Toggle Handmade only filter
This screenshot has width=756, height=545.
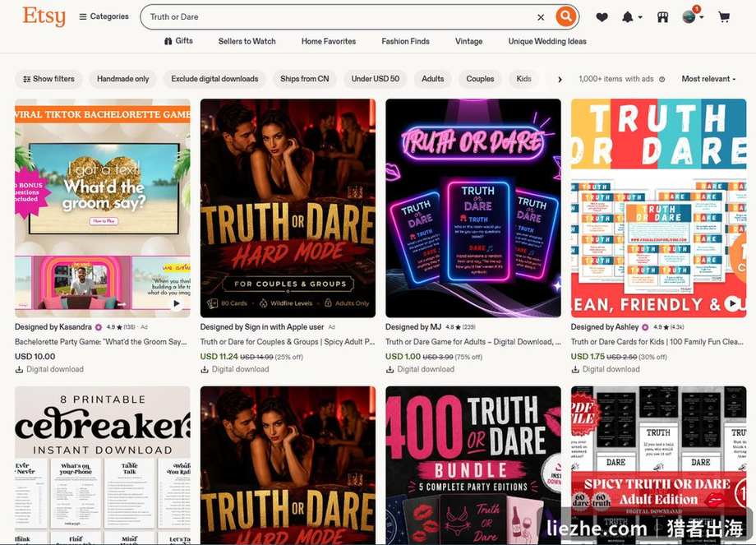[x=122, y=79]
